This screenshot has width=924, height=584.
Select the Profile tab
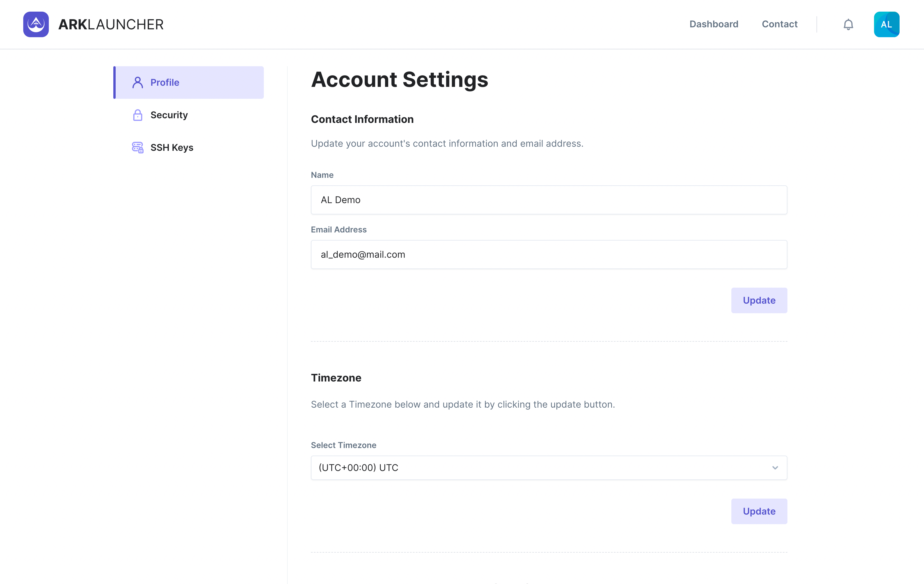point(165,83)
